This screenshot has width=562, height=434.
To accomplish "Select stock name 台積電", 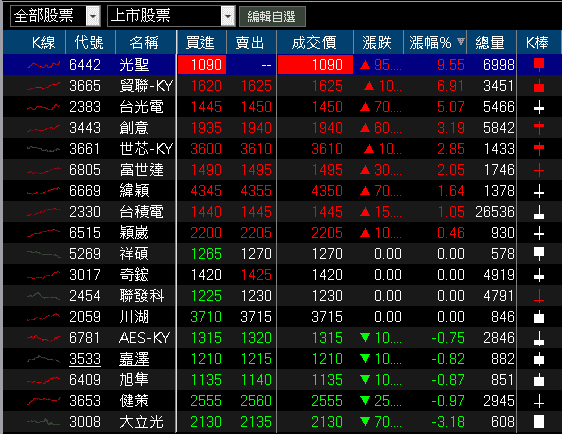I will pyautogui.click(x=142, y=212).
